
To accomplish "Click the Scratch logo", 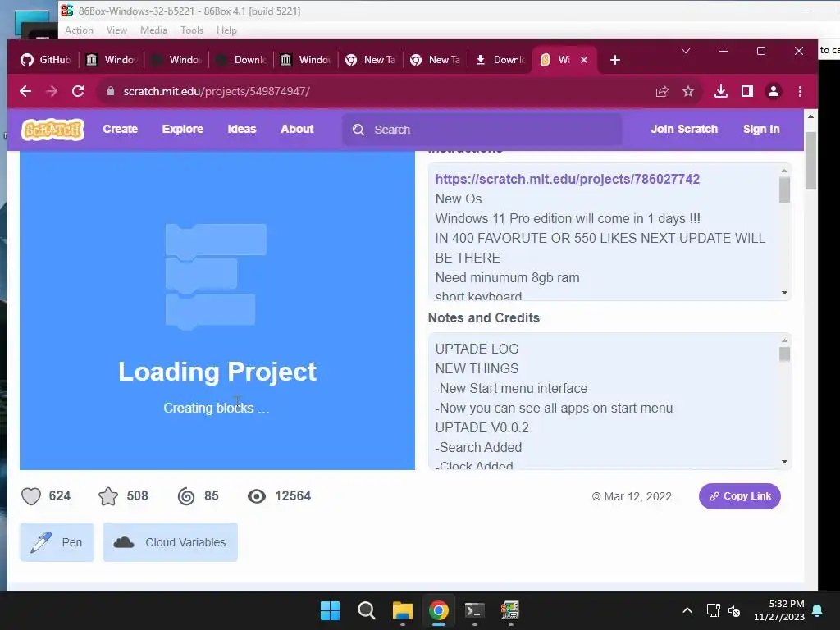I will coord(52,129).
